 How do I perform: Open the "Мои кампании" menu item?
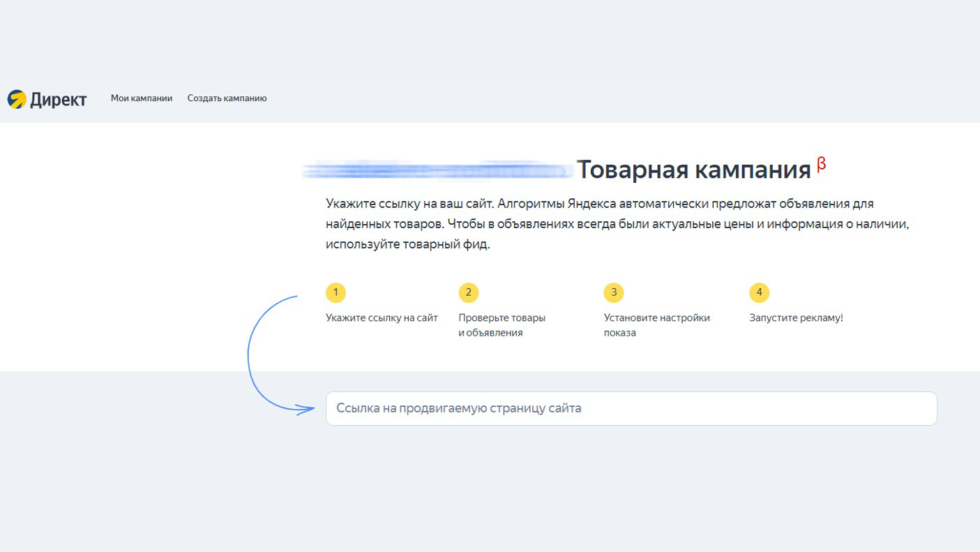pos(142,98)
